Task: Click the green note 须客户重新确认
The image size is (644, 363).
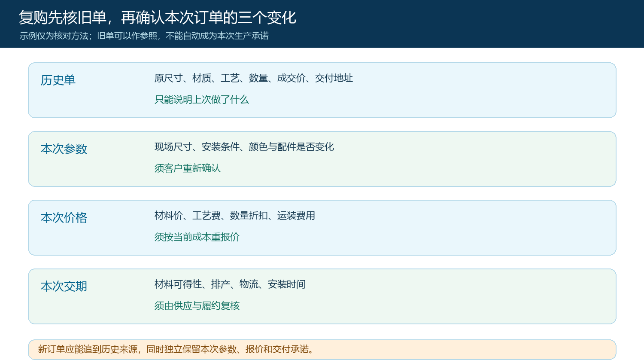Action: click(x=188, y=168)
